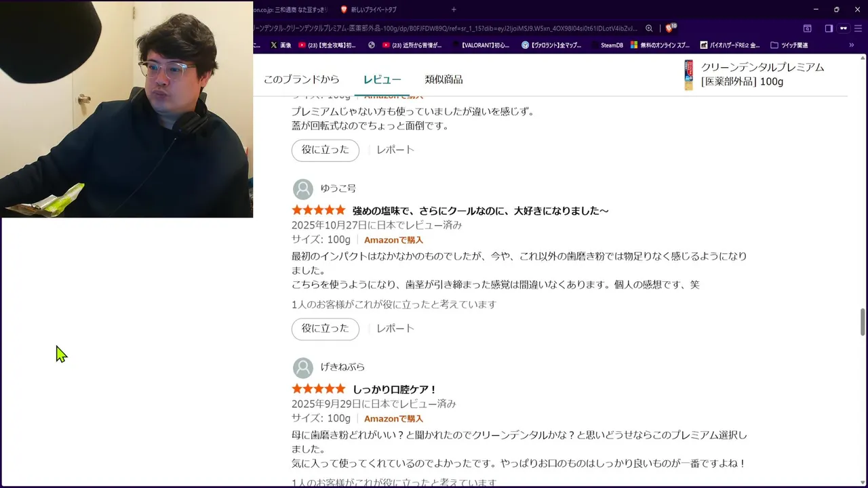
Task: Click Amazonで購入 label in げきねぶら review
Action: [x=393, y=419]
